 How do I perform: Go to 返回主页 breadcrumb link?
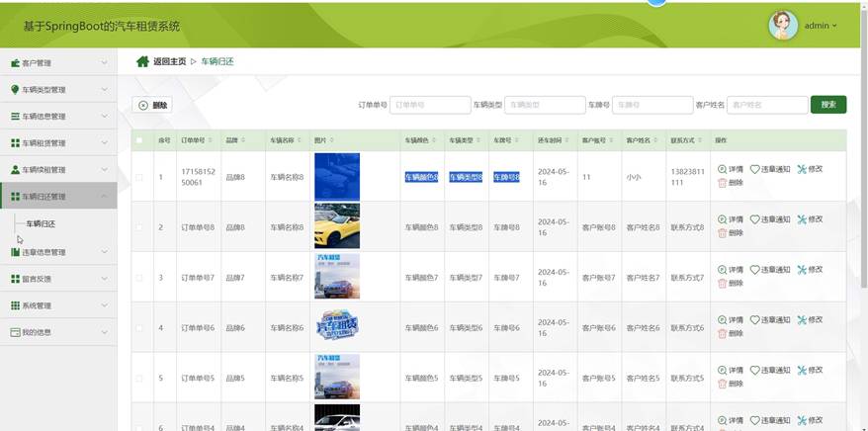169,61
